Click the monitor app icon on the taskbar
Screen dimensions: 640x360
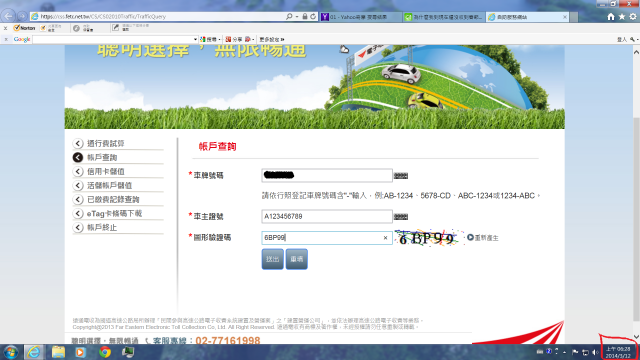128,352
